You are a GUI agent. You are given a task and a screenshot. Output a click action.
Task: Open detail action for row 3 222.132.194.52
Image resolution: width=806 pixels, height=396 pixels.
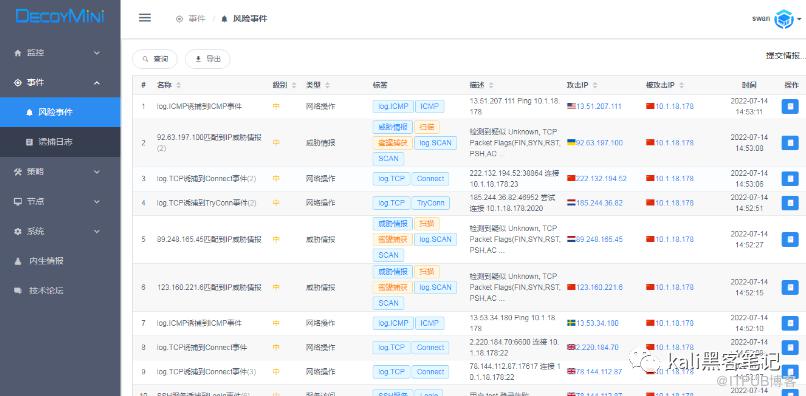pos(790,178)
